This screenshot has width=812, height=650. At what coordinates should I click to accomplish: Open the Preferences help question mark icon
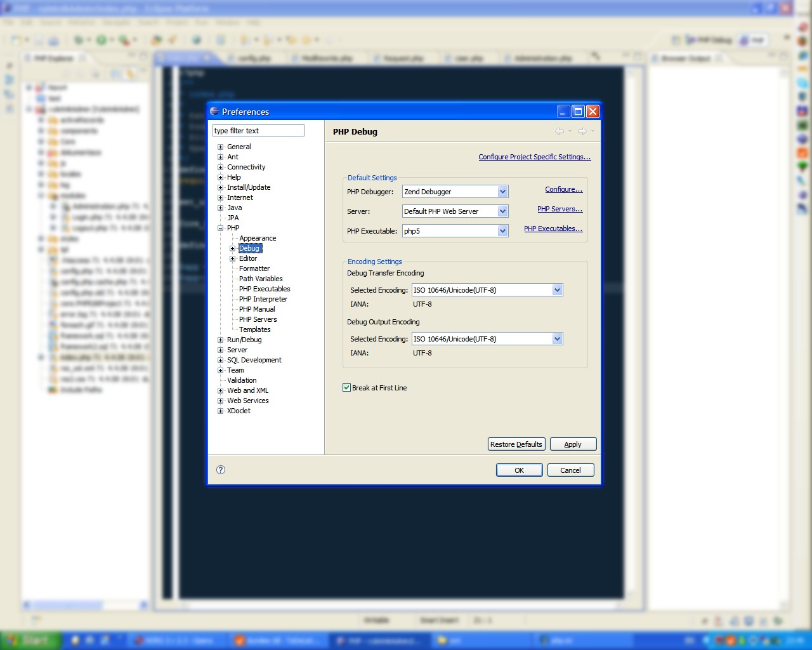coord(221,470)
